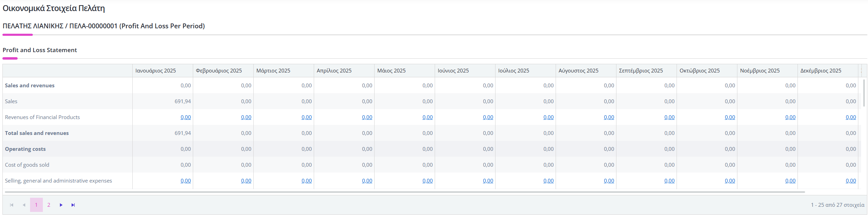Open Selling, general and administrative expenses for Σεπτέμβριος 2025
Screen dimensions: 868x215
(x=669, y=181)
